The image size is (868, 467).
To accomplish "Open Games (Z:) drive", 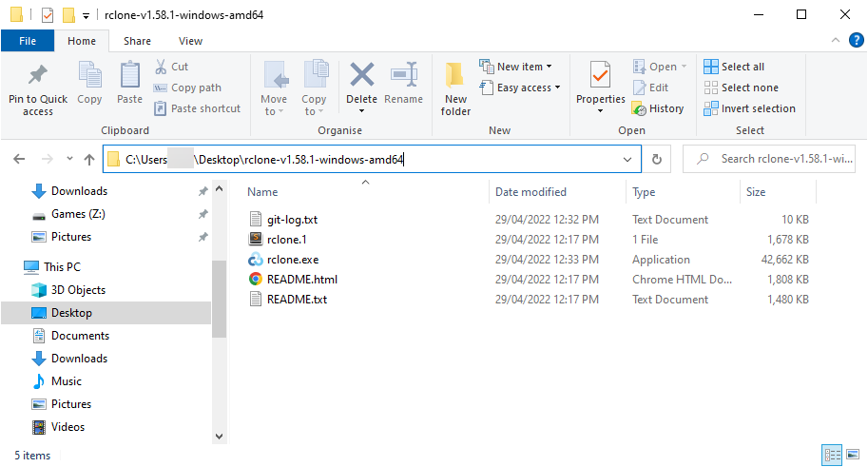I will point(78,214).
